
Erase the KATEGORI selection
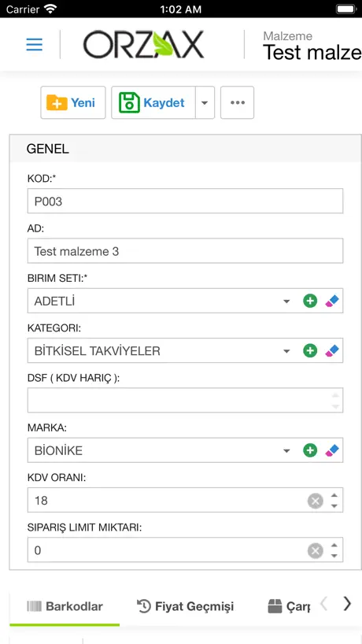click(x=331, y=351)
